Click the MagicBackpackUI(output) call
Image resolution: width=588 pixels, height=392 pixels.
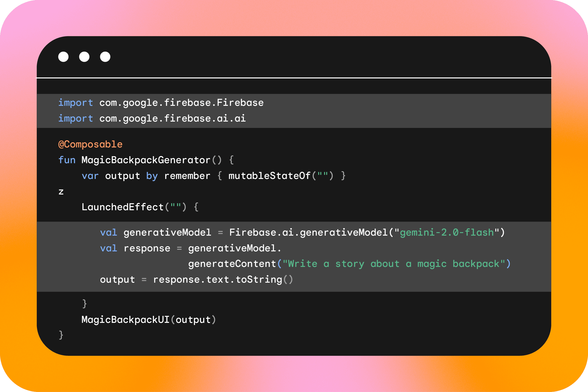(x=148, y=320)
